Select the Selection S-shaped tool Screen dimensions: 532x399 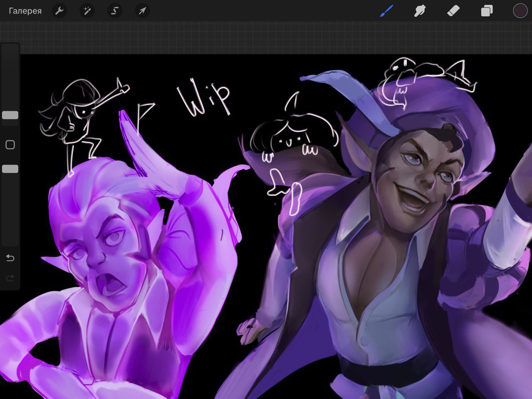[115, 11]
